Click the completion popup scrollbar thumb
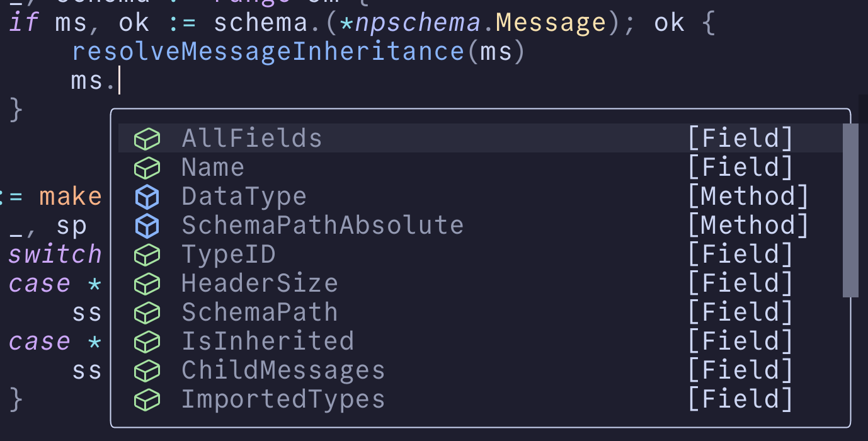Image resolution: width=868 pixels, height=441 pixels. pos(850,210)
